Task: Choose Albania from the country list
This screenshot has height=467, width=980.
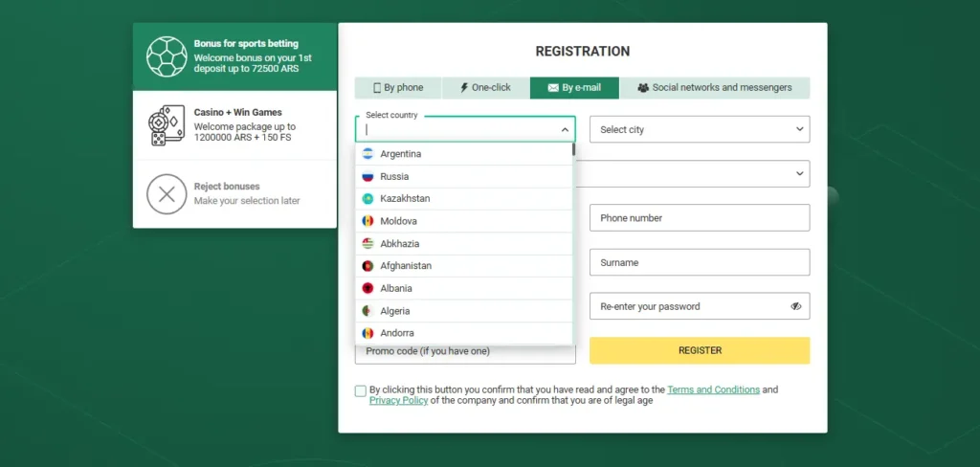Action: [x=464, y=288]
